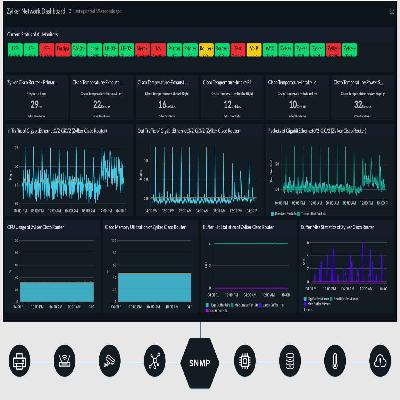Select the CPU chip icon
This screenshot has height=400, width=400.
coord(245,361)
